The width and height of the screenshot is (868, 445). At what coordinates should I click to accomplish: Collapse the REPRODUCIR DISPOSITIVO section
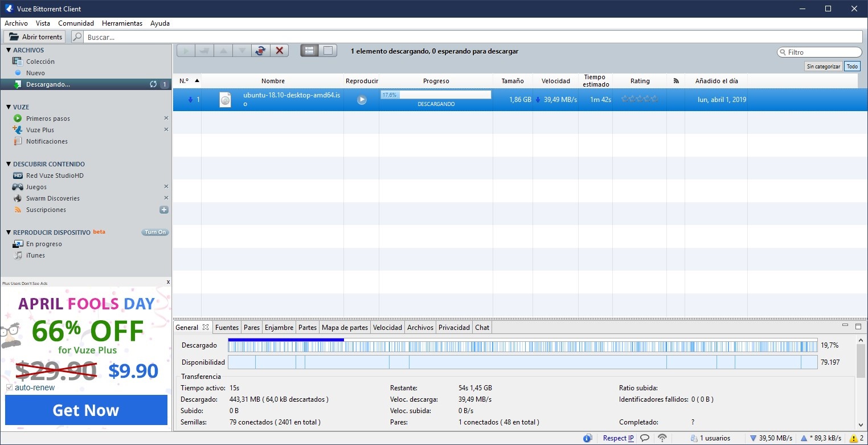pos(9,232)
